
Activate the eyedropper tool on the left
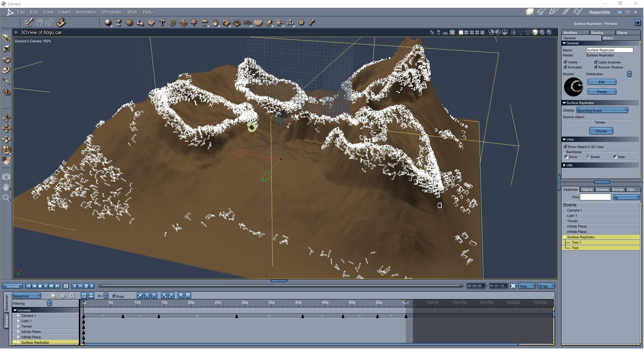pos(6,81)
